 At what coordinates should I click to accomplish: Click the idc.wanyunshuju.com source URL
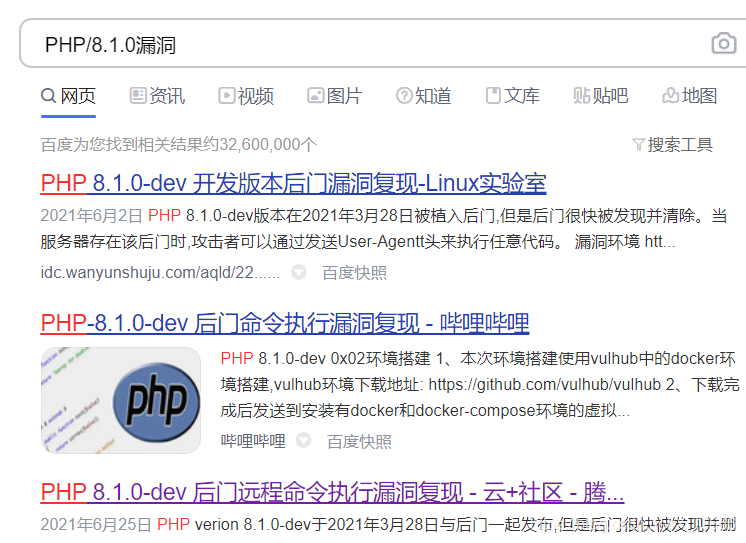[x=160, y=273]
